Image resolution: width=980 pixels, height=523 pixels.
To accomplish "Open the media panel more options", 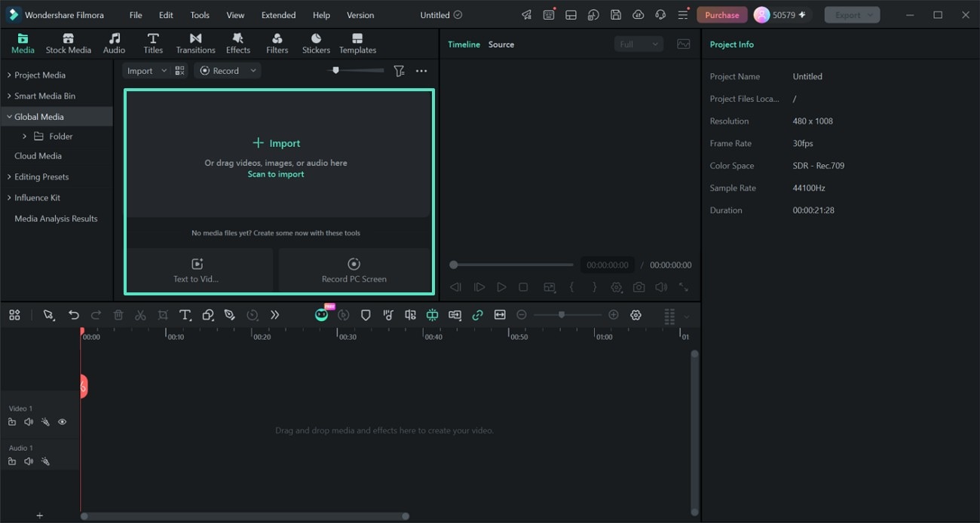I will pos(421,71).
